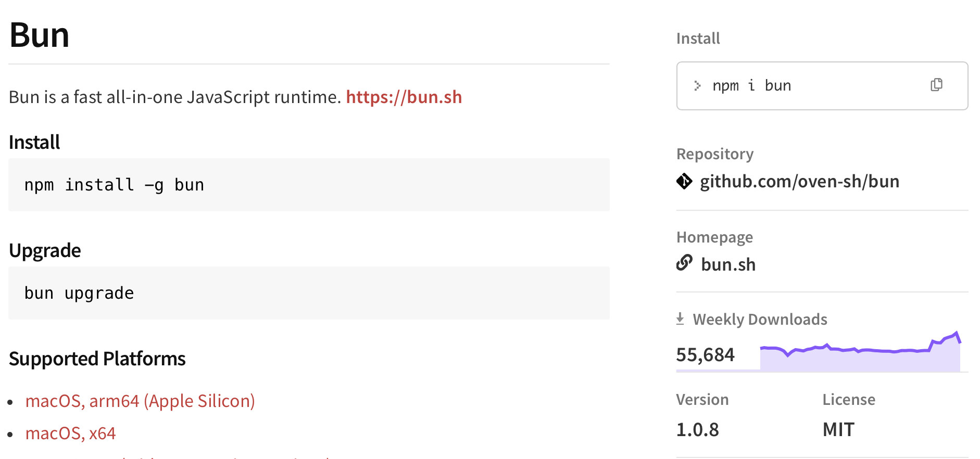Click the copy-to-clipboard icon in the Install panel

click(937, 85)
